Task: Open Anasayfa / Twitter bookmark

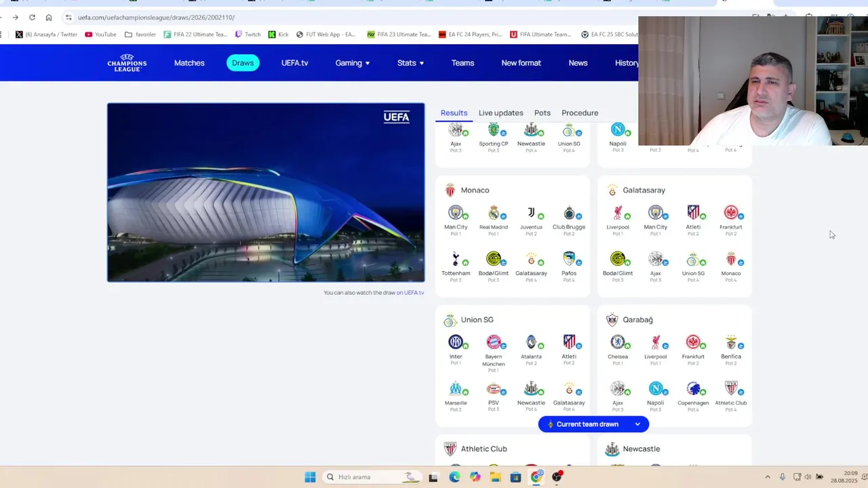Action: (46, 35)
